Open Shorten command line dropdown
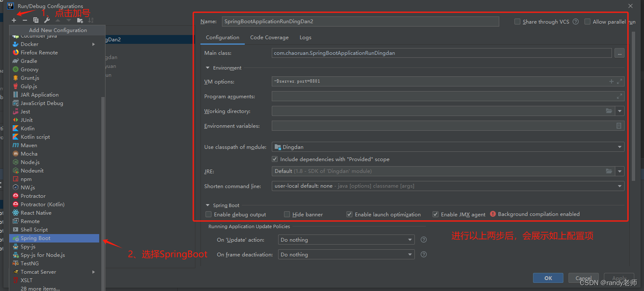 (x=448, y=186)
